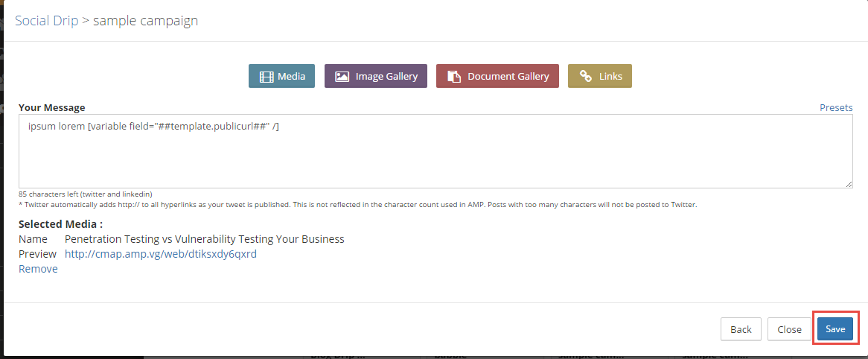Click the Social Drip breadcrumb

click(x=46, y=20)
